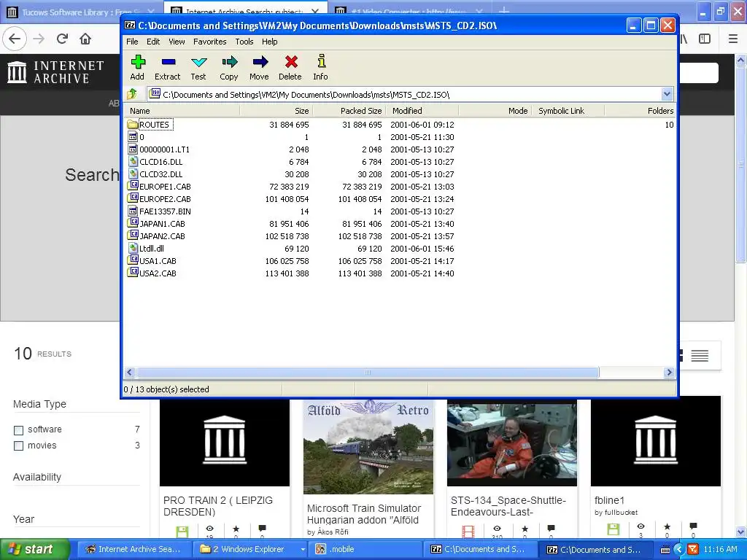This screenshot has height=560, width=747.
Task: Open the Tools menu
Action: coord(244,42)
